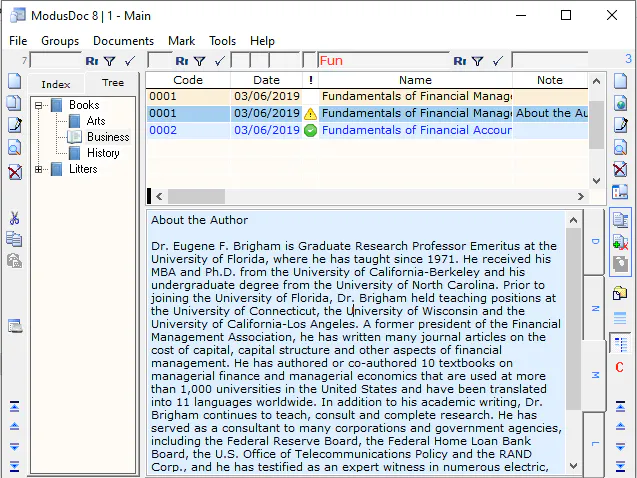Click the RI icon right of the Fun name filter

coord(460,61)
